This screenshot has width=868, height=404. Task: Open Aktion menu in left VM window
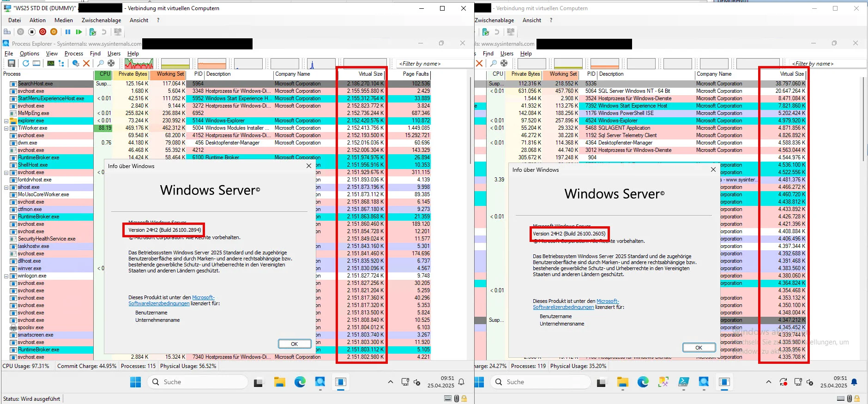tap(37, 20)
